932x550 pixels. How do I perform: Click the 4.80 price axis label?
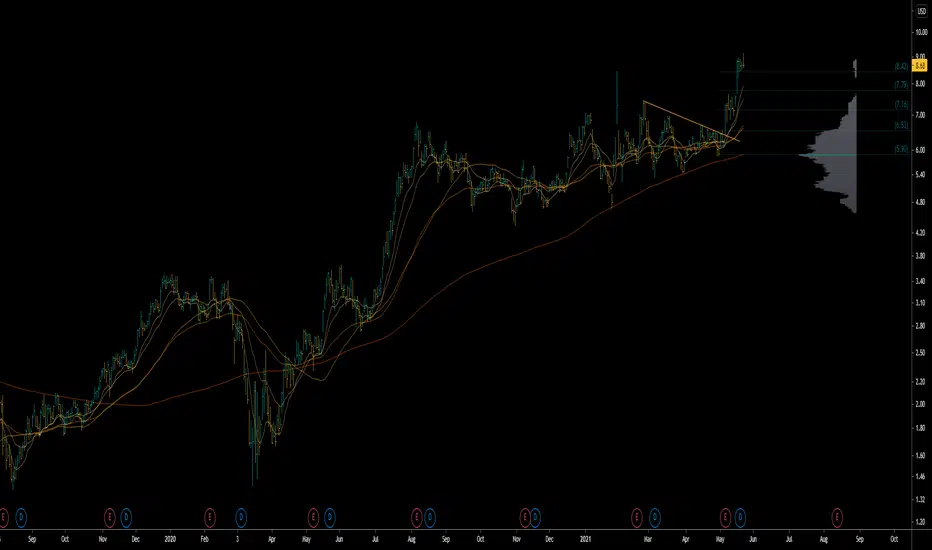click(920, 203)
